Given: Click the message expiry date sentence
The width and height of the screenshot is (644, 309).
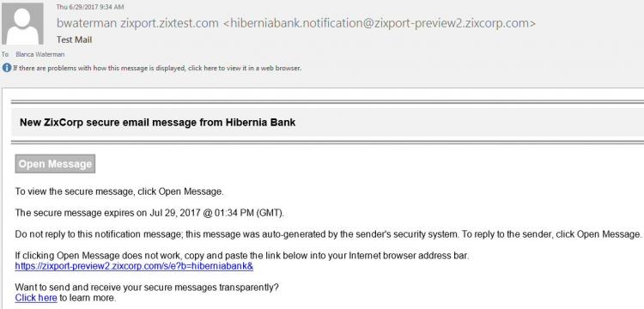Looking at the screenshot, I should [x=149, y=213].
